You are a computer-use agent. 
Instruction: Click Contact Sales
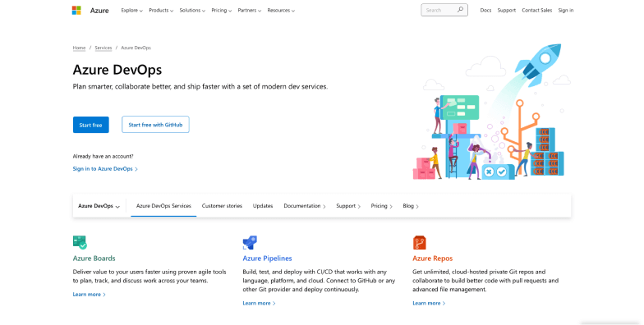pyautogui.click(x=537, y=10)
